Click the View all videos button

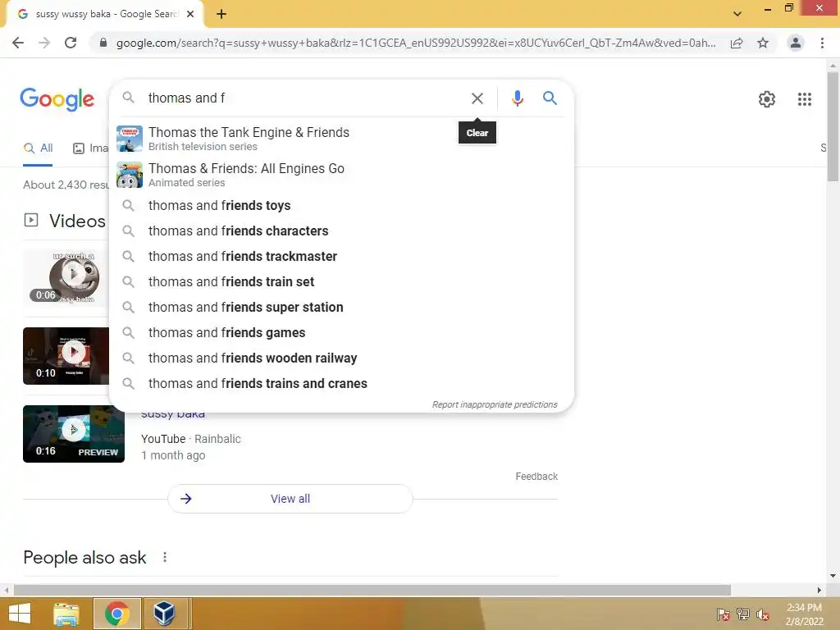point(290,499)
